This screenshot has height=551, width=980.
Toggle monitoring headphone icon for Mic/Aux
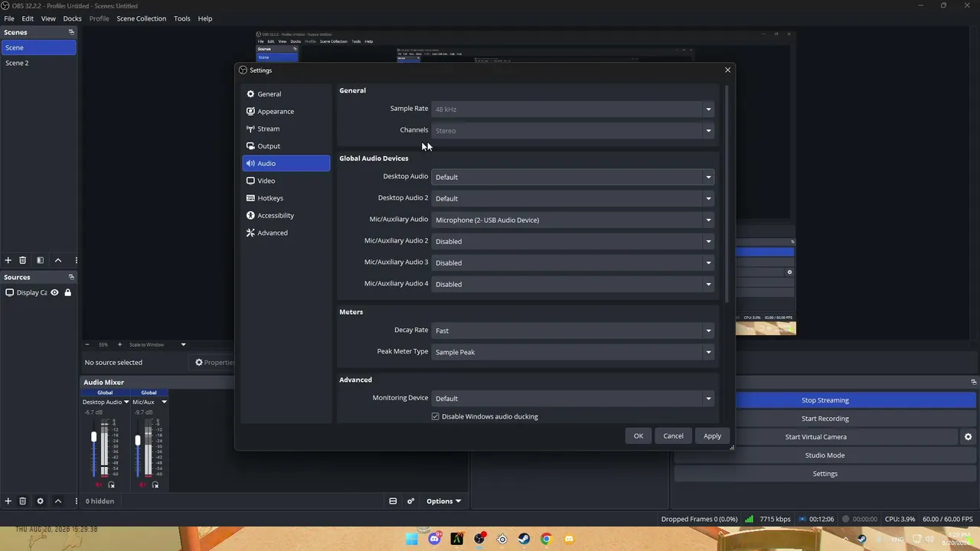point(155,485)
